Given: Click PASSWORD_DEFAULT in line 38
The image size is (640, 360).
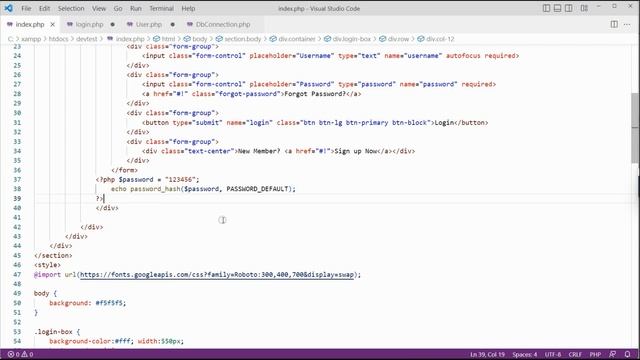Looking at the screenshot, I should click(257, 189).
